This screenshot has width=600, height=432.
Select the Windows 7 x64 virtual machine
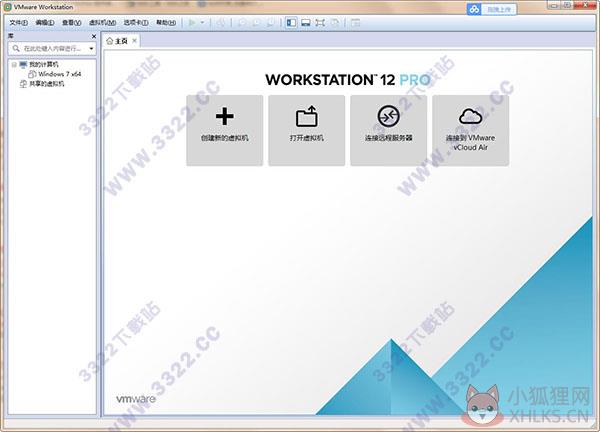click(60, 74)
